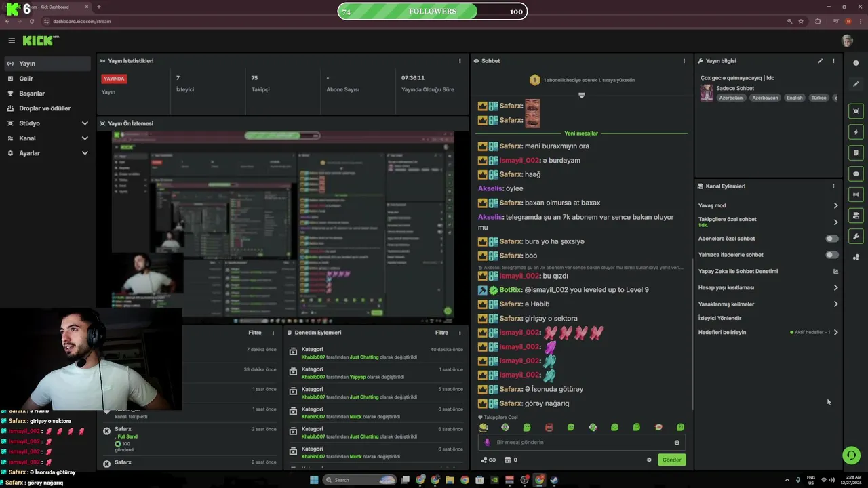
Task: Open the Denetim Eylemleri Filtre dropdown
Action: pos(441,333)
